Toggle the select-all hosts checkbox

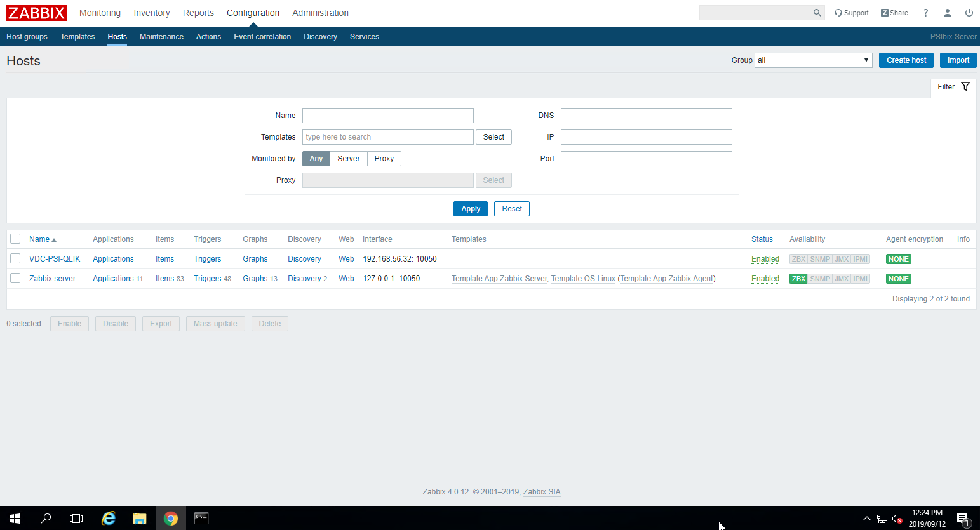(15, 239)
